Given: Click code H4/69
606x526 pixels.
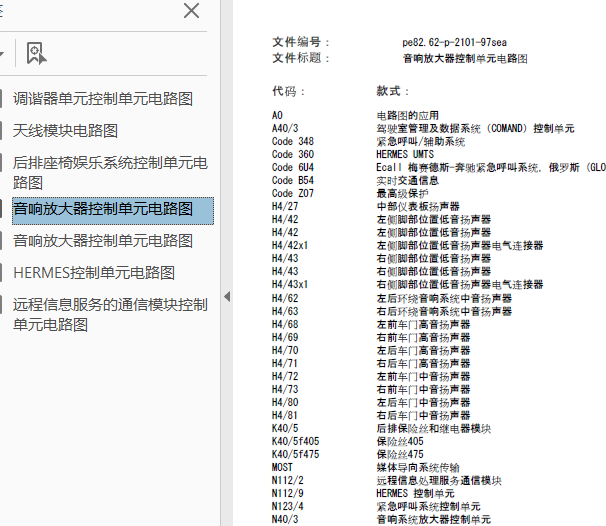Looking at the screenshot, I should coord(285,337).
